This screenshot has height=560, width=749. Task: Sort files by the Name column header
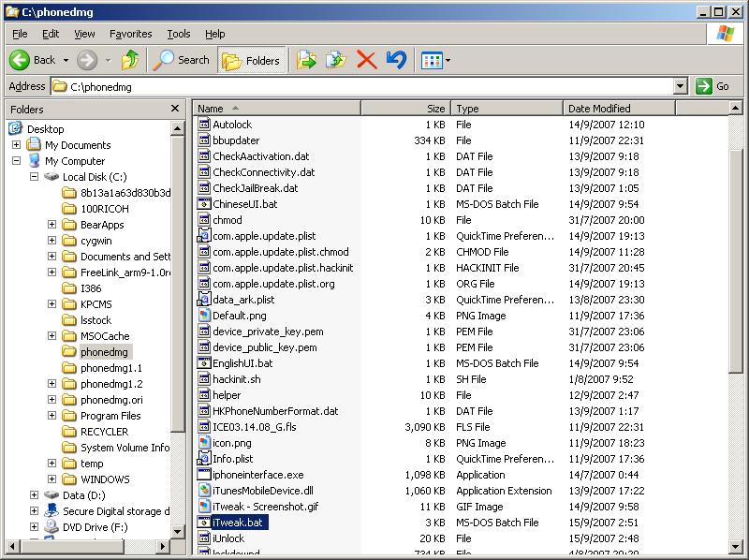pos(276,109)
